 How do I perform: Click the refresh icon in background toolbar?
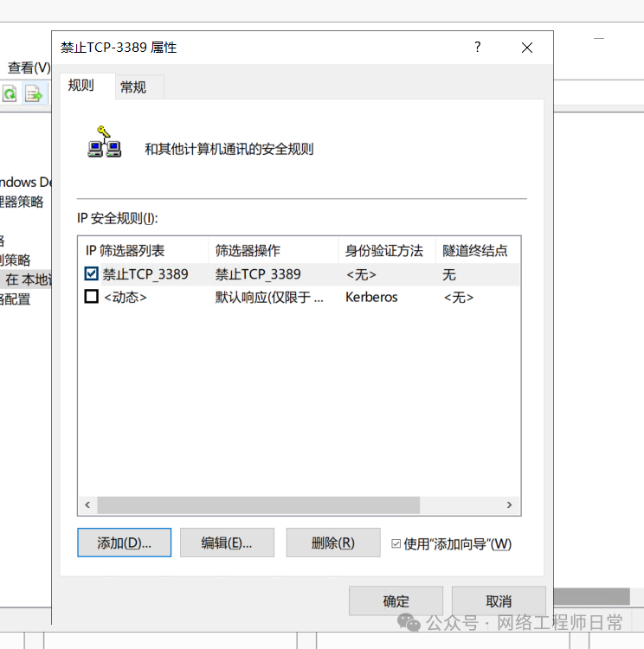(10, 93)
